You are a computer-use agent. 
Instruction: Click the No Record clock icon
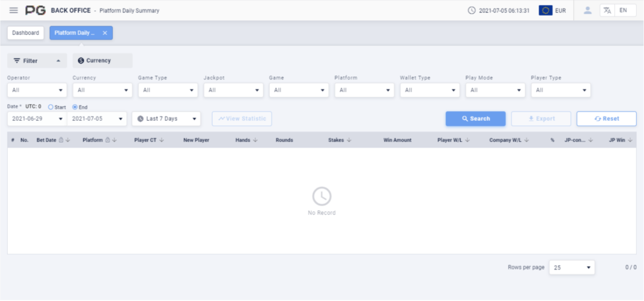[x=322, y=196]
